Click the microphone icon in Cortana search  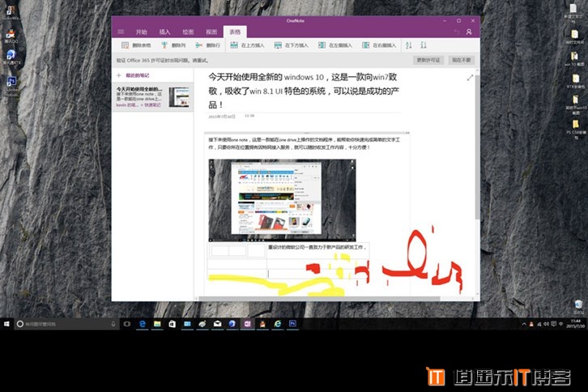[113, 324]
